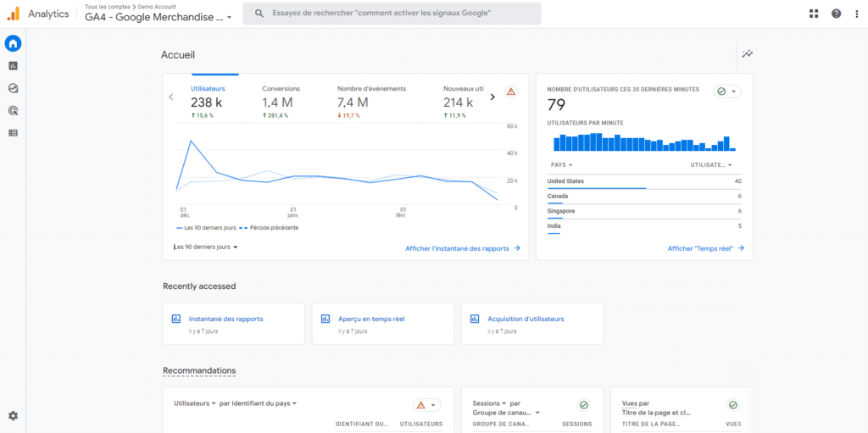Image resolution: width=868 pixels, height=433 pixels.
Task: Click Les 90 derniers jours chart legend
Action: (206, 228)
